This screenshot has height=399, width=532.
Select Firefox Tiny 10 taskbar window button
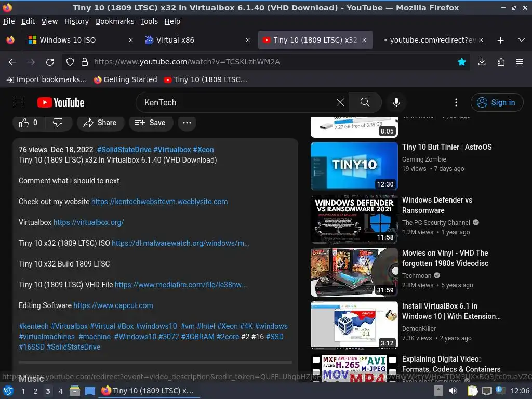[x=149, y=391]
